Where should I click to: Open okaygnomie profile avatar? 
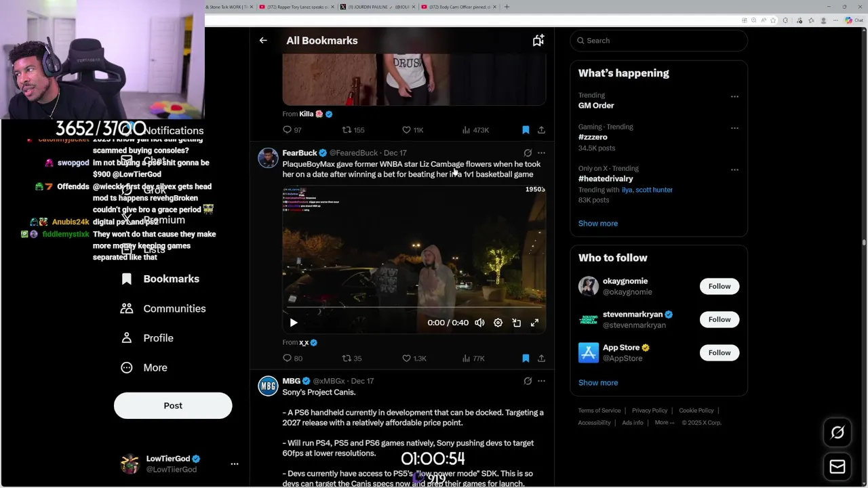coord(589,286)
